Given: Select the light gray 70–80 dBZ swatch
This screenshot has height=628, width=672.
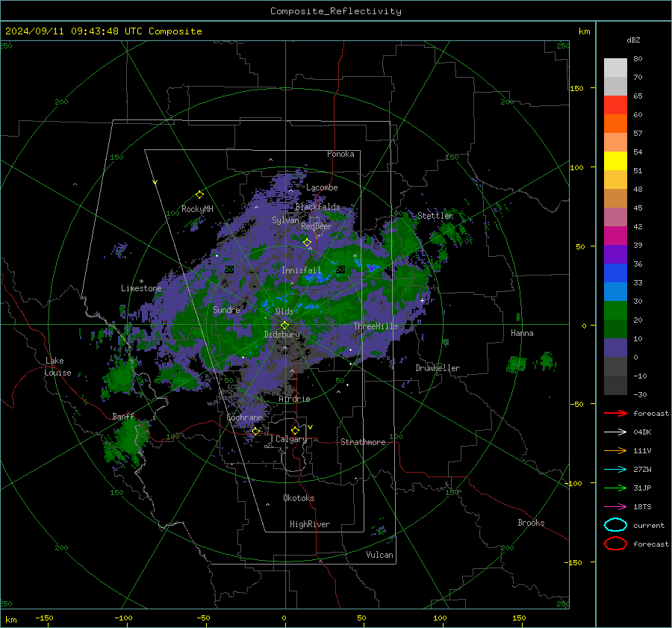Looking at the screenshot, I should click(x=615, y=68).
